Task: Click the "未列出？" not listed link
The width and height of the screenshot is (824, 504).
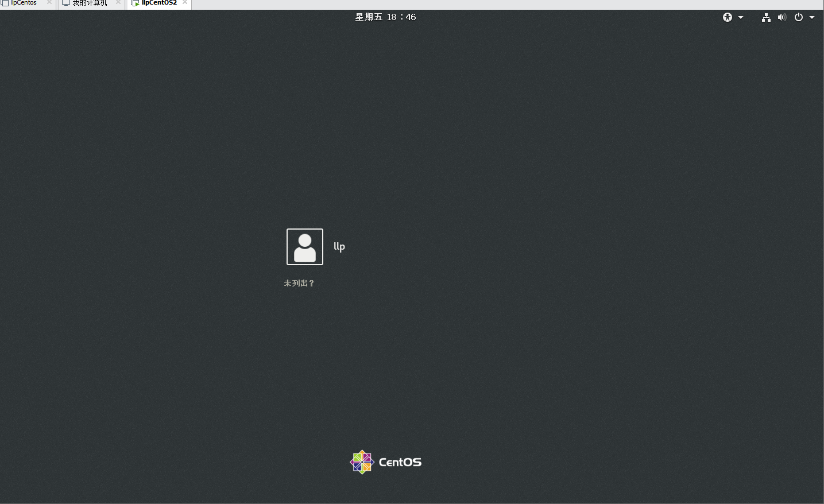Action: pyautogui.click(x=299, y=283)
